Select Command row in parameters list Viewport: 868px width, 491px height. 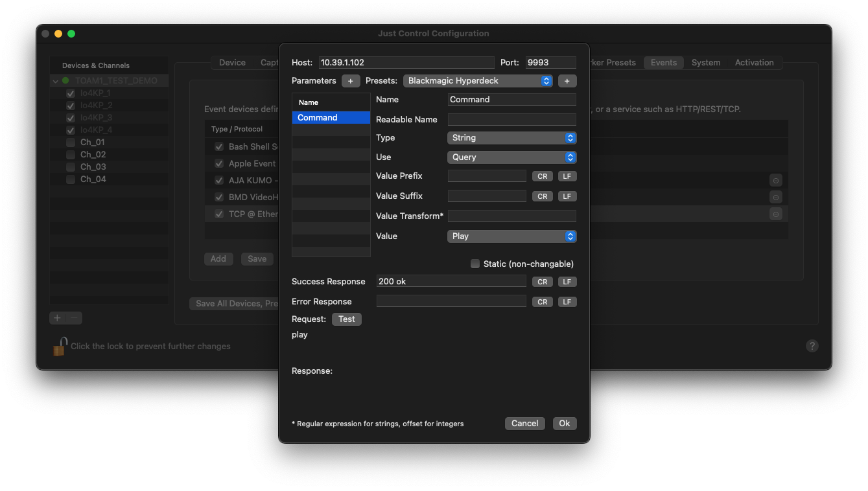[331, 118]
